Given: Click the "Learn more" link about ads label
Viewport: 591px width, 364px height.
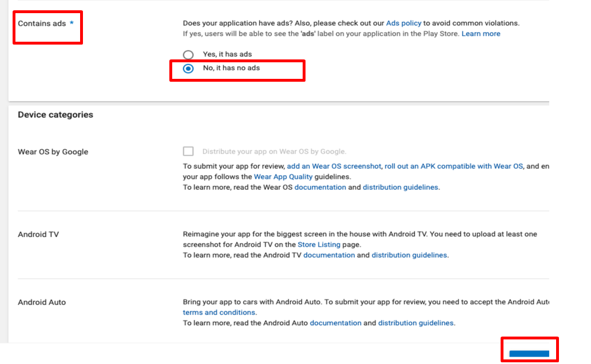Looking at the screenshot, I should pos(481,34).
